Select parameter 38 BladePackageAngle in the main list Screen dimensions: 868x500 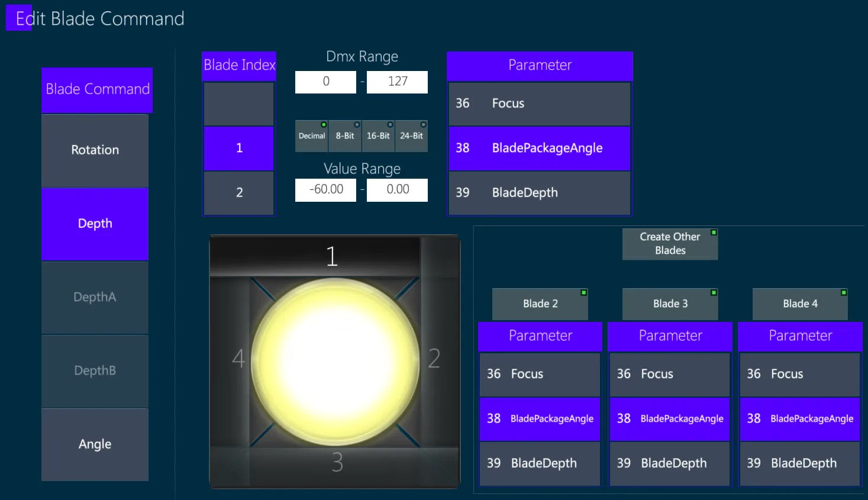click(x=540, y=148)
